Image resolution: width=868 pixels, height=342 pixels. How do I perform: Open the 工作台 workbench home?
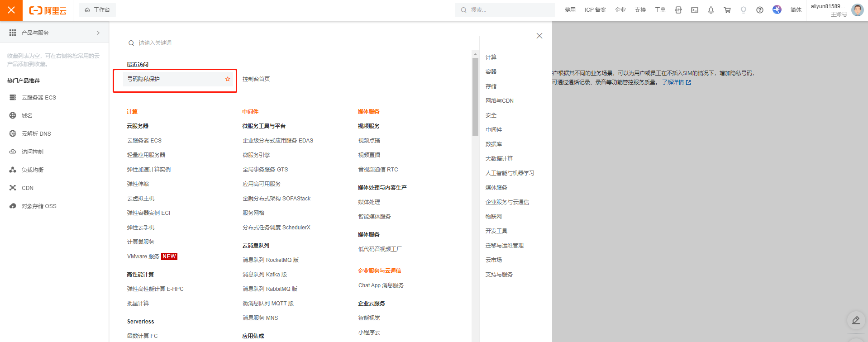tap(97, 10)
